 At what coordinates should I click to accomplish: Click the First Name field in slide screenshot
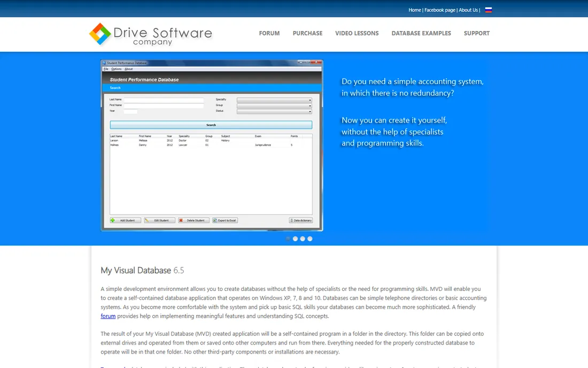point(164,106)
